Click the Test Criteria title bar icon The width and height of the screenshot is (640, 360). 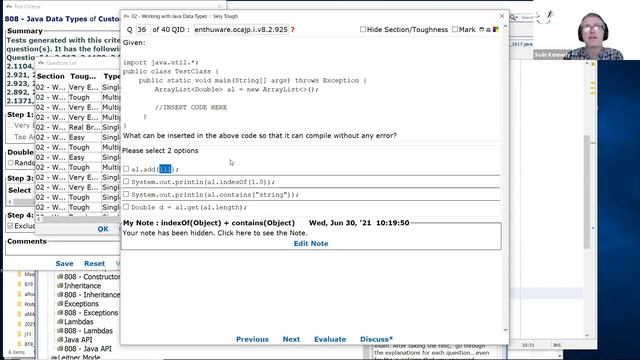pyautogui.click(x=9, y=7)
